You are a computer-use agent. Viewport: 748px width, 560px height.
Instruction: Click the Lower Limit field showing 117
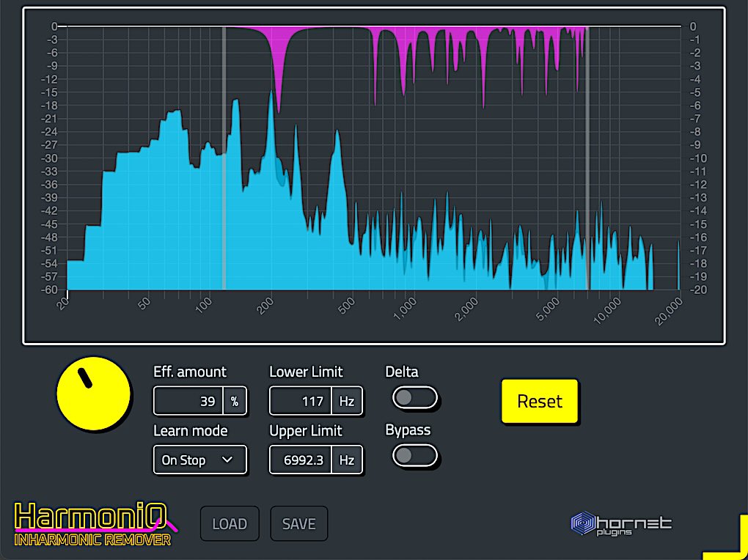(301, 401)
